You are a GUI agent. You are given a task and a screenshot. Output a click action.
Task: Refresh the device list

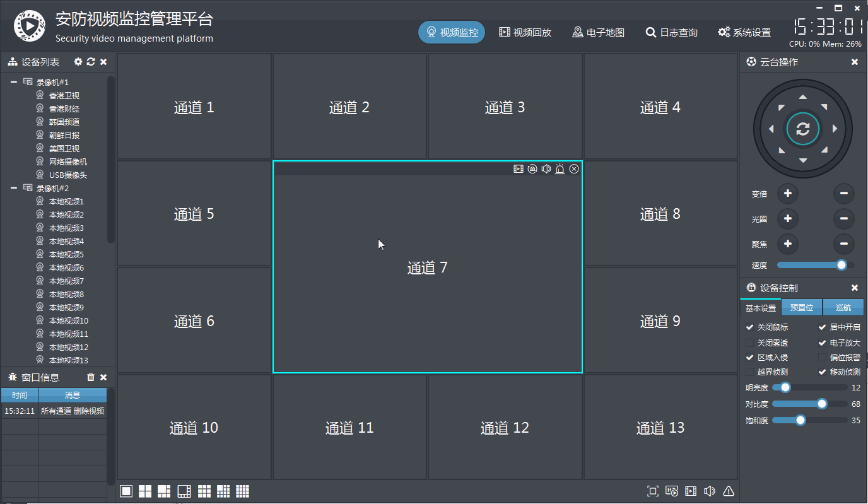click(90, 62)
